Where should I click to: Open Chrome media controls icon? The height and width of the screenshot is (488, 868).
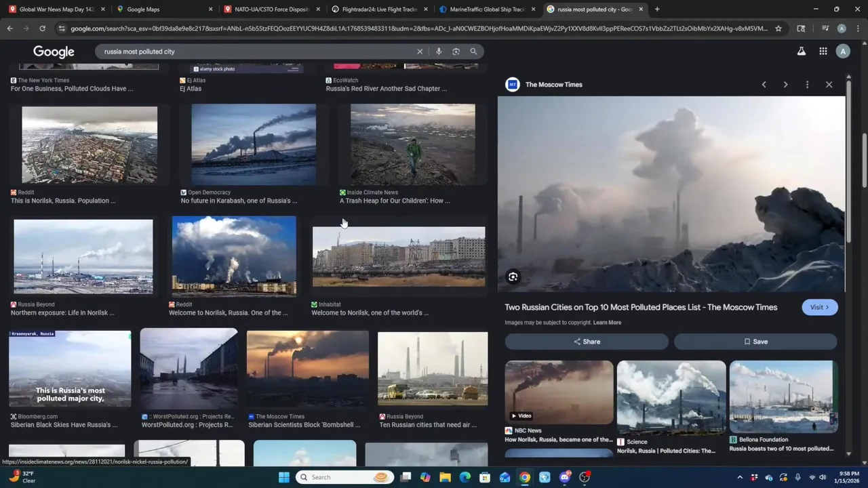coord(825,28)
